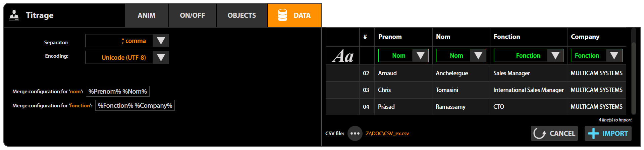This screenshot has height=150, width=644.
Task: Click the database icon on DATA tab
Action: click(x=282, y=15)
